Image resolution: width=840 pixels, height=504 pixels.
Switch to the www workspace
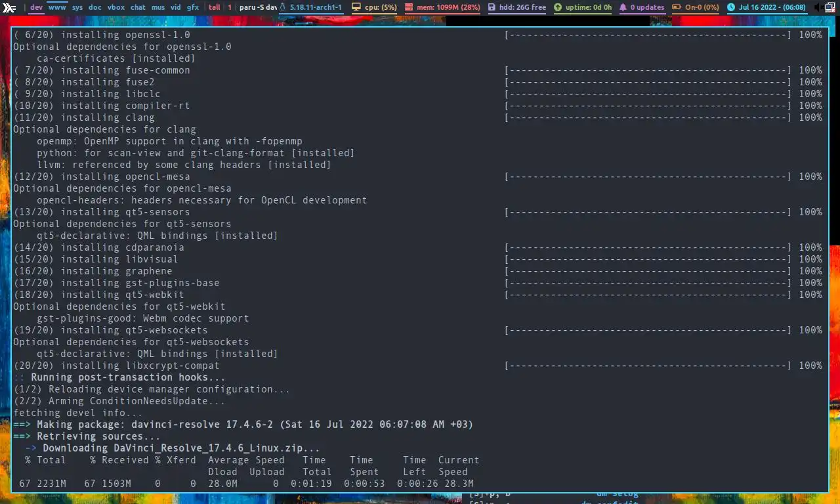pyautogui.click(x=57, y=8)
